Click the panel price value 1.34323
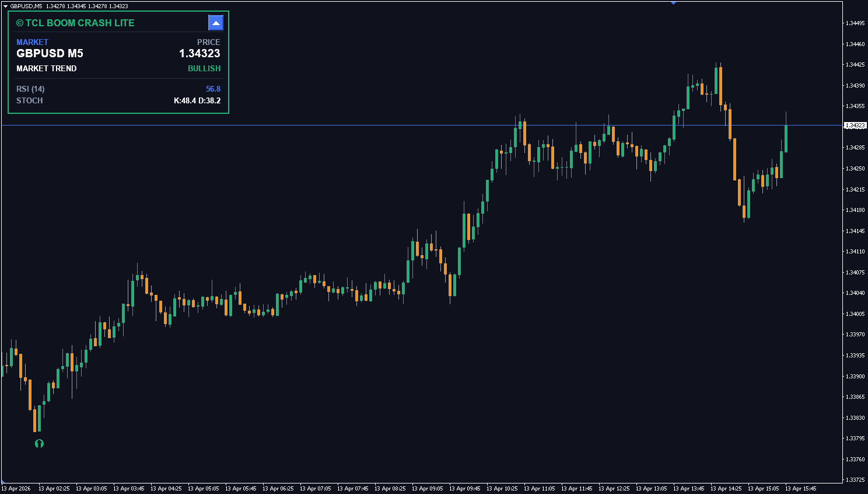Screen dimensions: 868x494 tap(199, 53)
